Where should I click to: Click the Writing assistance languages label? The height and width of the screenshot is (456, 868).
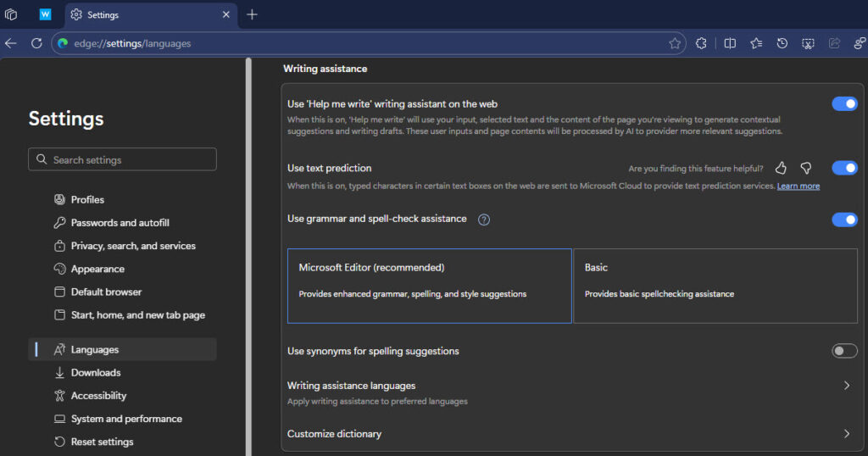pyautogui.click(x=351, y=386)
